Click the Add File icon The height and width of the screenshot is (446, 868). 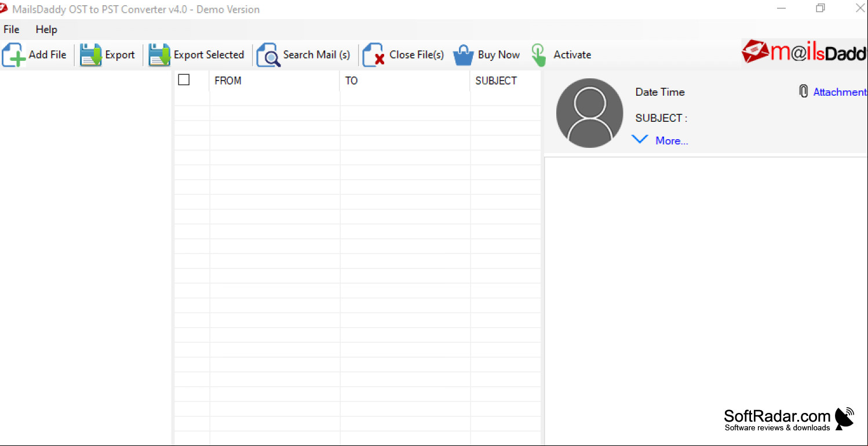13,55
